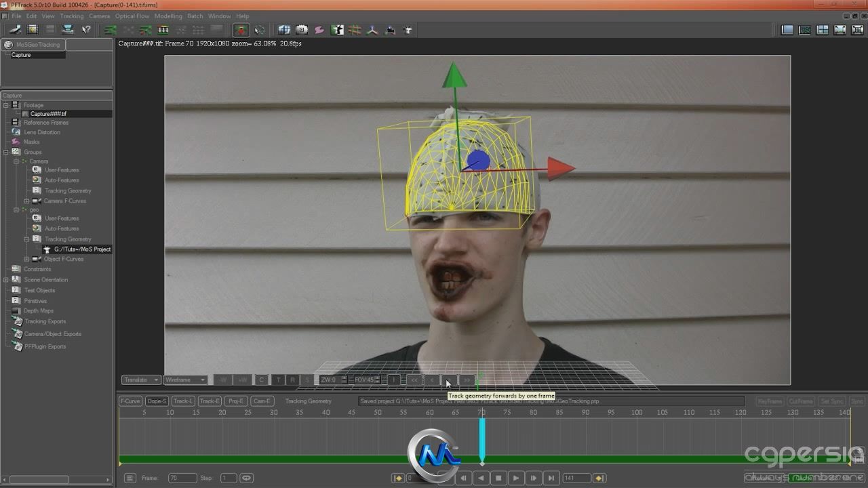Click the Track-E button
Screen dimensions: 868x488
click(x=210, y=401)
